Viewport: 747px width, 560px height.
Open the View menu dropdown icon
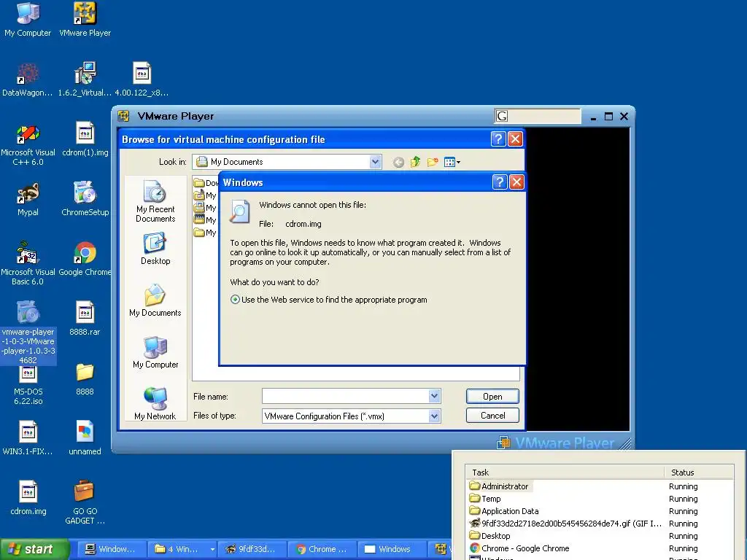(452, 163)
